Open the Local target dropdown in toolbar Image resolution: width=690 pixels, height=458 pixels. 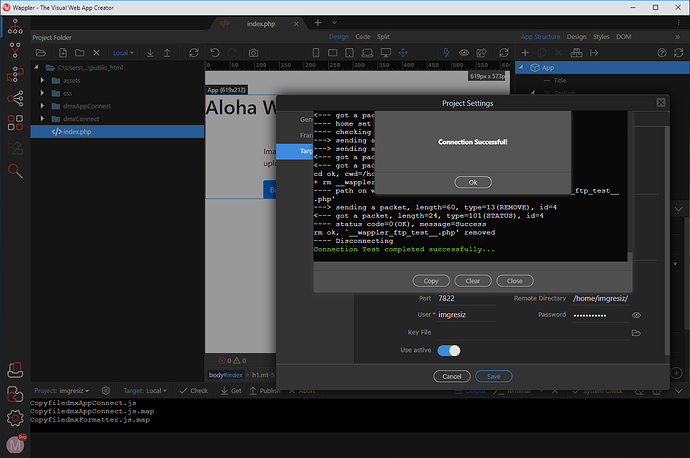(123, 53)
